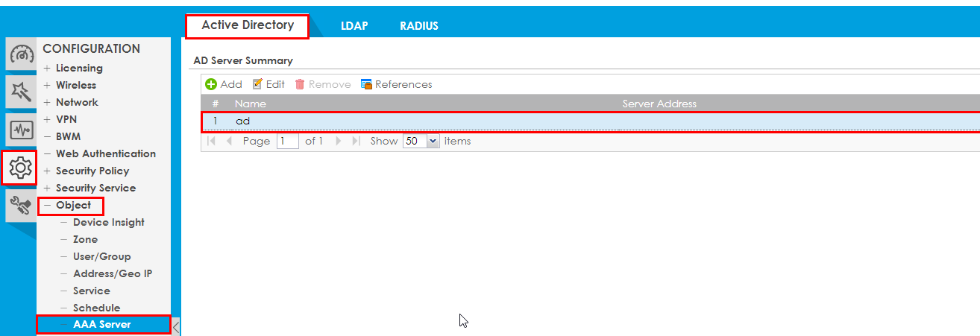Open References for the selected server
This screenshot has width=980, height=336.
pos(396,84)
